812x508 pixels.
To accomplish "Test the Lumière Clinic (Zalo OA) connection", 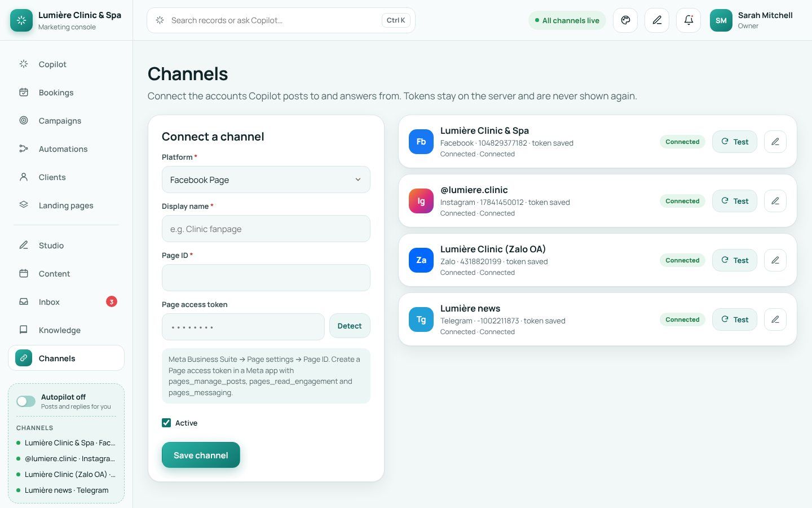I will point(735,260).
